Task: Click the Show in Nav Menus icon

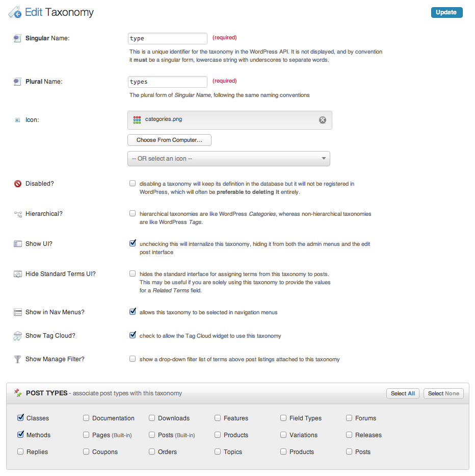Action: click(18, 312)
